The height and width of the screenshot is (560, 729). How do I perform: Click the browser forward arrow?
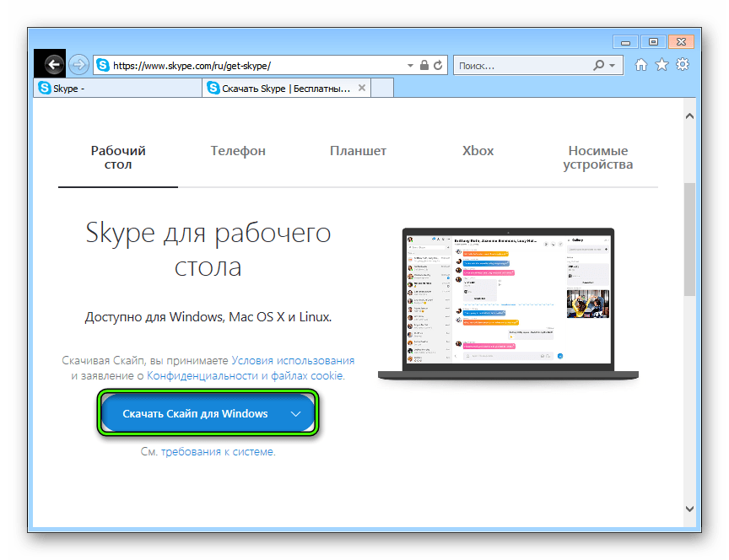pos(78,64)
